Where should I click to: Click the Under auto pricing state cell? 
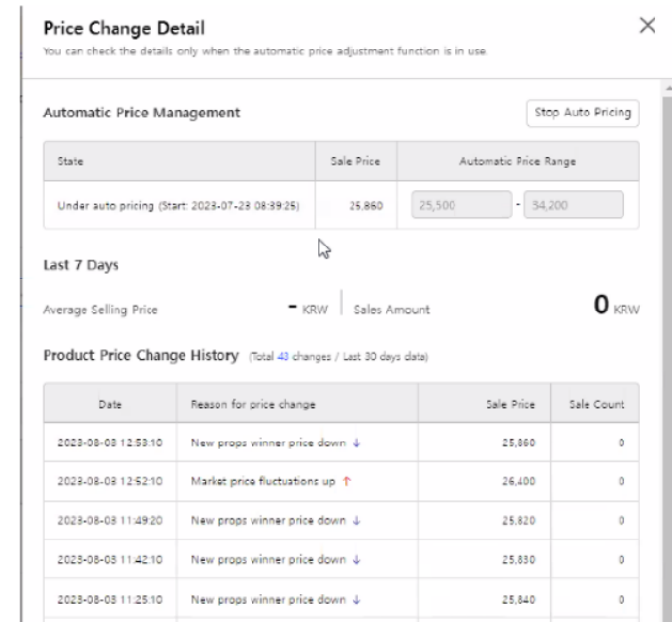click(x=175, y=206)
